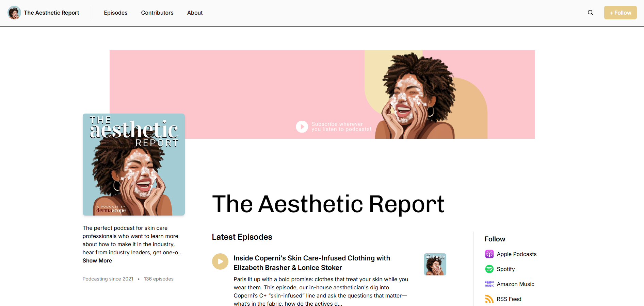Click the Amazon Music logo icon
Screen dimensions: 644x306
point(489,284)
